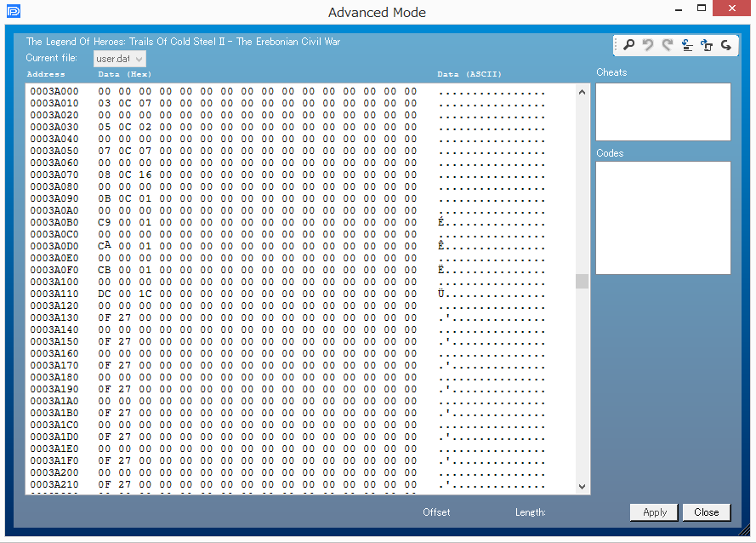Image resolution: width=756 pixels, height=543 pixels.
Task: Click the import-from-file toolbar icon
Action: click(687, 45)
